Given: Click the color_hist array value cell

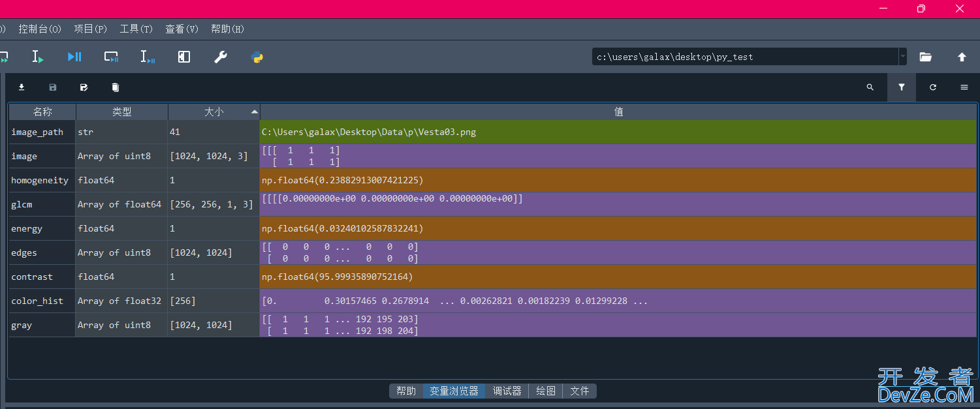Looking at the screenshot, I should pos(618,301).
